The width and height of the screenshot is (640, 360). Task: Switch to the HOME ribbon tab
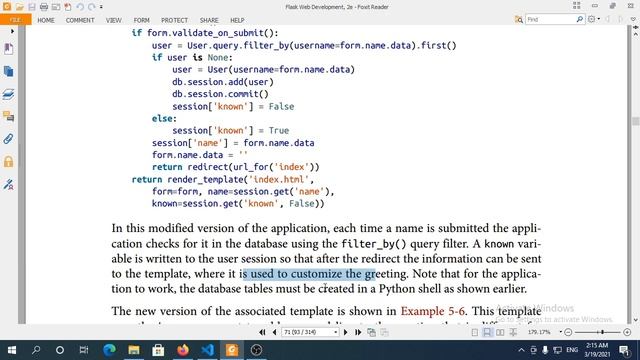(x=46, y=20)
